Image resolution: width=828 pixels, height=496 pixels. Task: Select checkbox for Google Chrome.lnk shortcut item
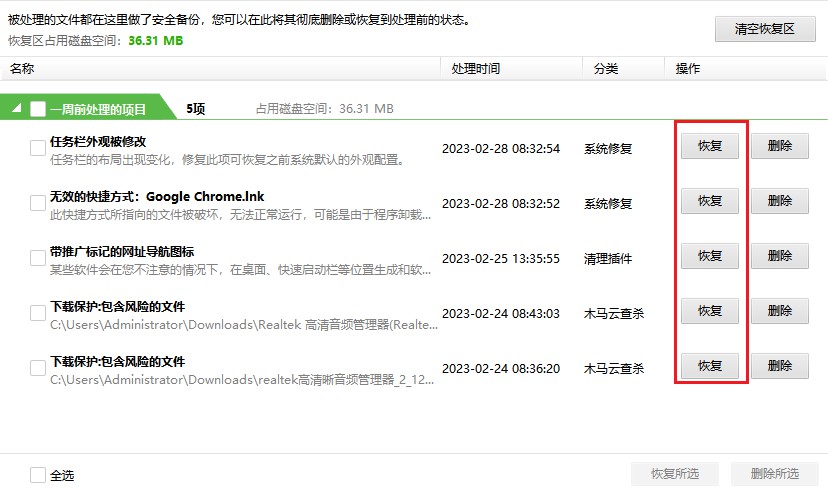tap(38, 203)
